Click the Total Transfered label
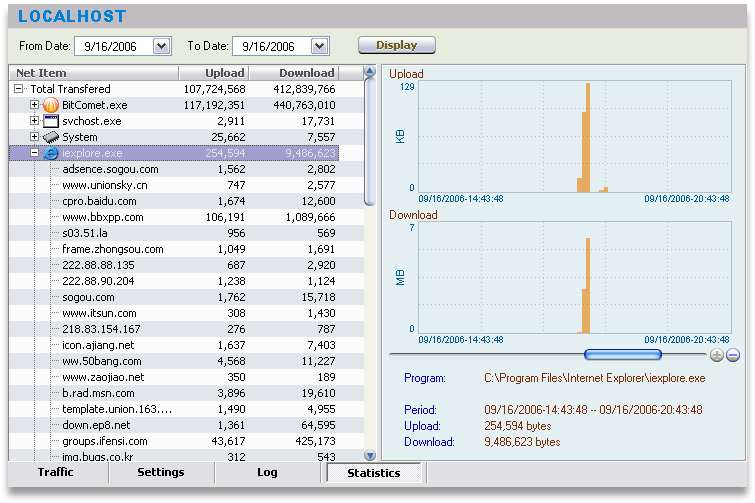The width and height of the screenshot is (755, 503). [70, 89]
